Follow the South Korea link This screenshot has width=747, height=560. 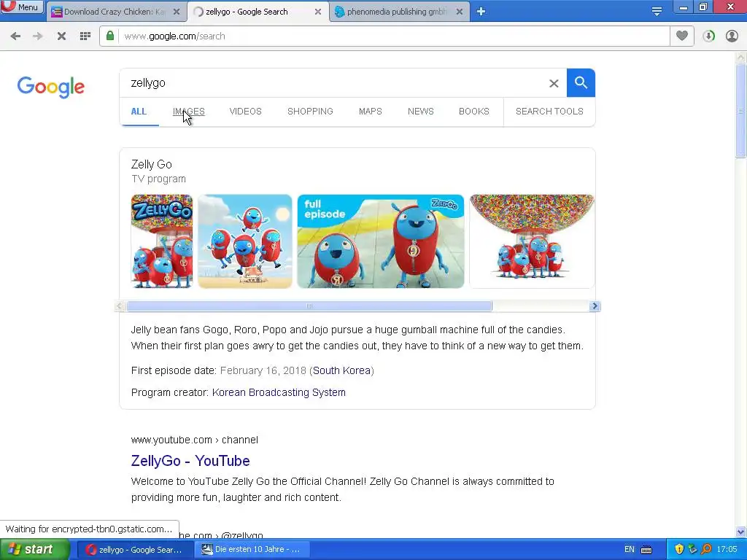[x=341, y=370]
